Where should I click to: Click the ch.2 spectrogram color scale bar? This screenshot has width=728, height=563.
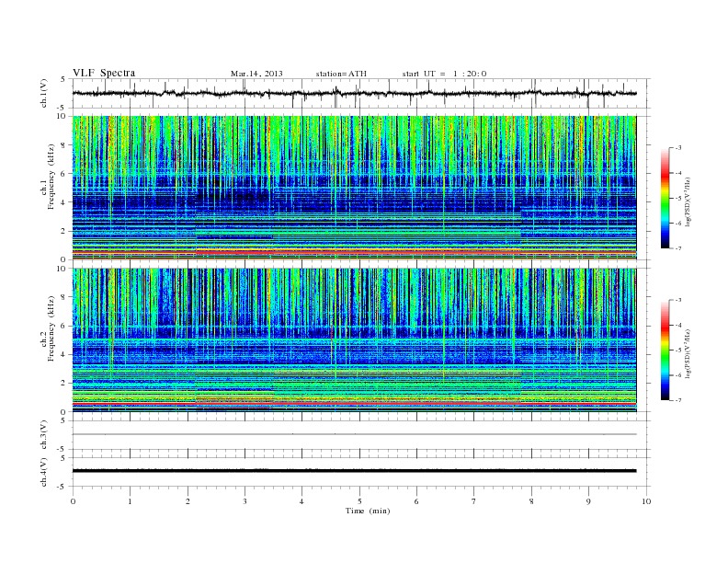point(665,350)
